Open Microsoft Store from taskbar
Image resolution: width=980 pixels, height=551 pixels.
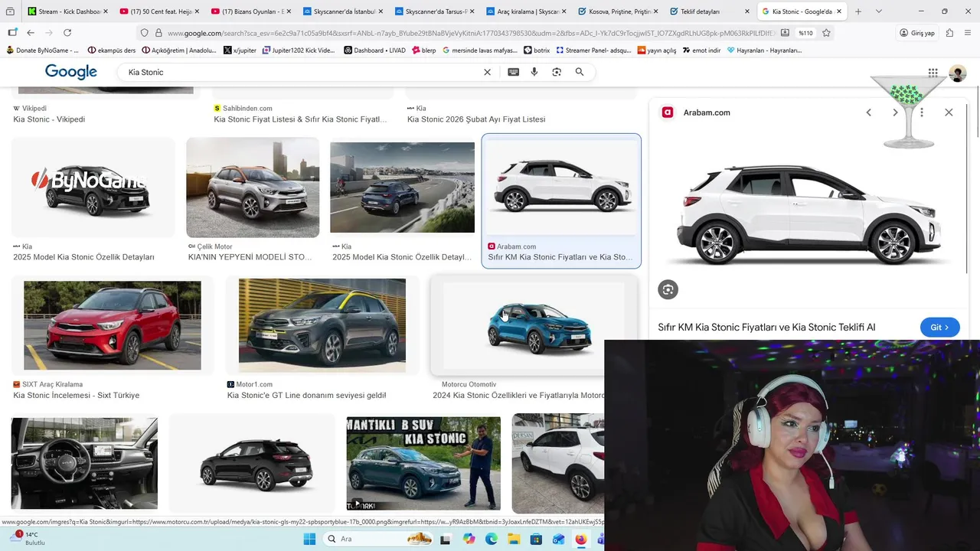pos(536,539)
